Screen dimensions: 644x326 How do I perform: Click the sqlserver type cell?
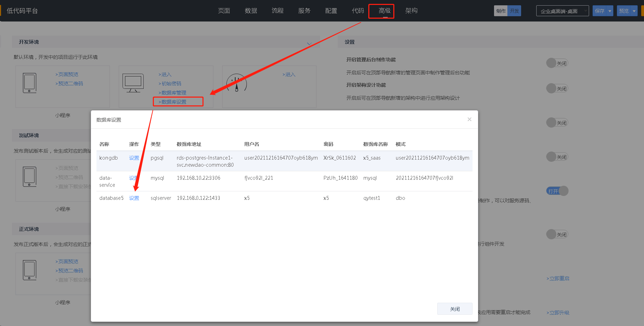pyautogui.click(x=161, y=198)
